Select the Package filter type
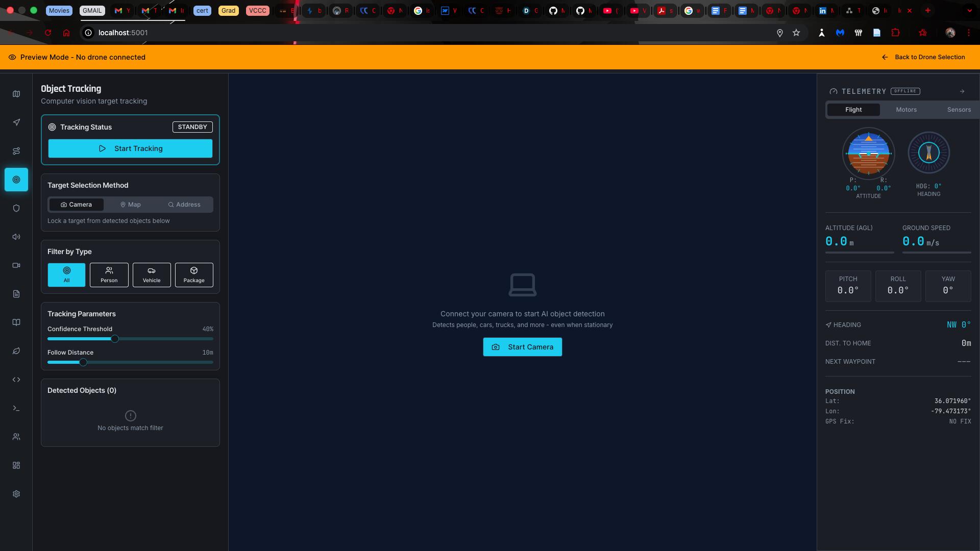Viewport: 980px width, 551px height. pyautogui.click(x=193, y=275)
